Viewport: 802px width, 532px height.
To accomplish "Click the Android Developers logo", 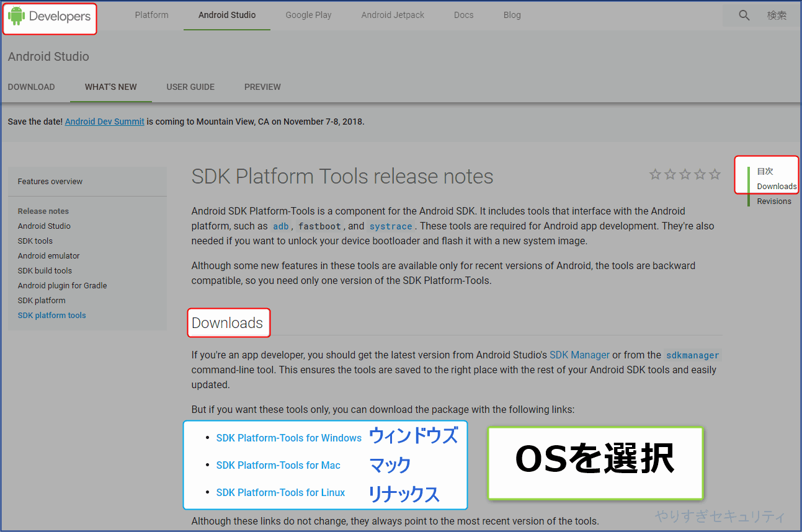I will pyautogui.click(x=50, y=17).
